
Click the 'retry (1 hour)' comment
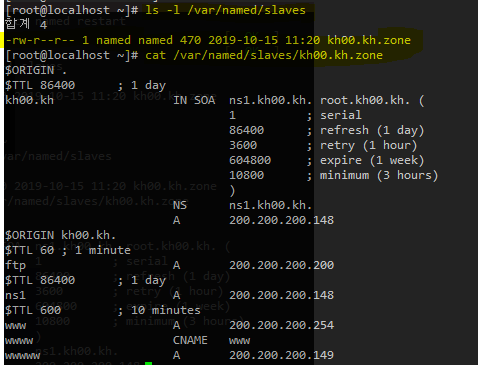tap(368, 145)
